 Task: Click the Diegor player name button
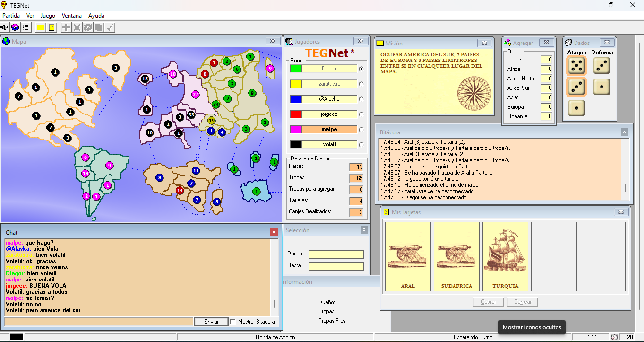click(329, 69)
